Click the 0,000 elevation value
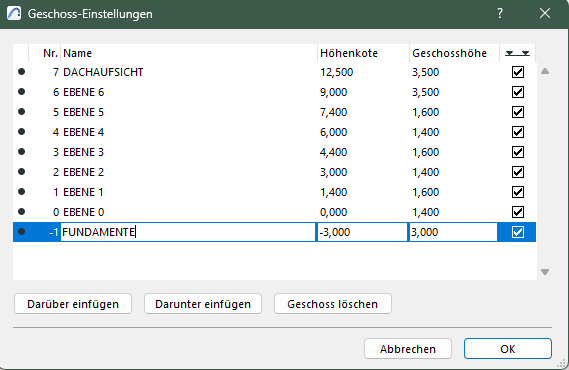Image resolution: width=569 pixels, height=370 pixels. pos(333,212)
